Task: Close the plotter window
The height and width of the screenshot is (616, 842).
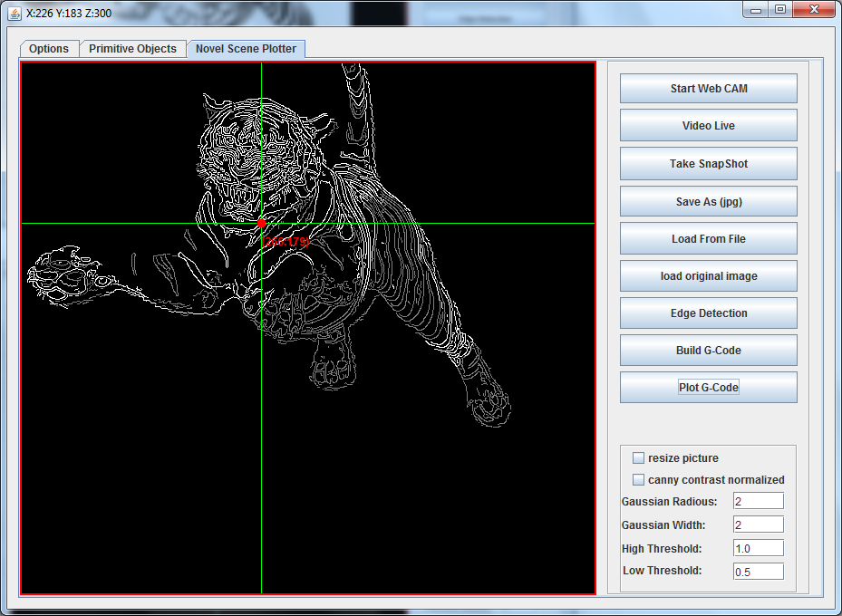Action: click(814, 10)
